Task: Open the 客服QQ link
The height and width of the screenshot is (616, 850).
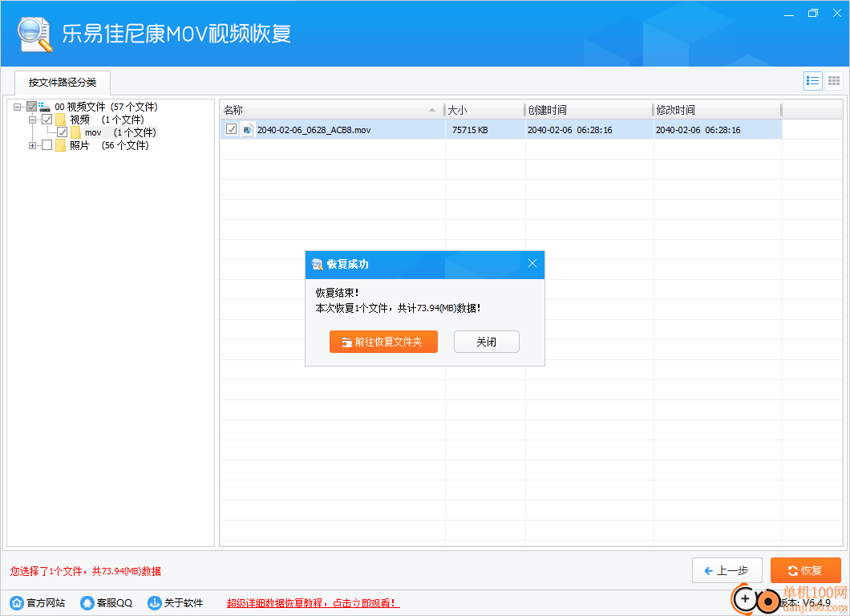Action: click(x=115, y=603)
